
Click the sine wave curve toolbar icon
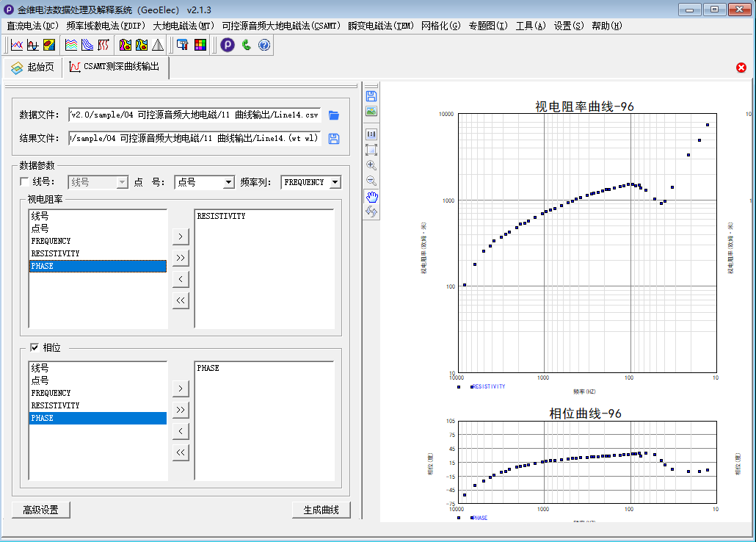pyautogui.click(x=33, y=46)
